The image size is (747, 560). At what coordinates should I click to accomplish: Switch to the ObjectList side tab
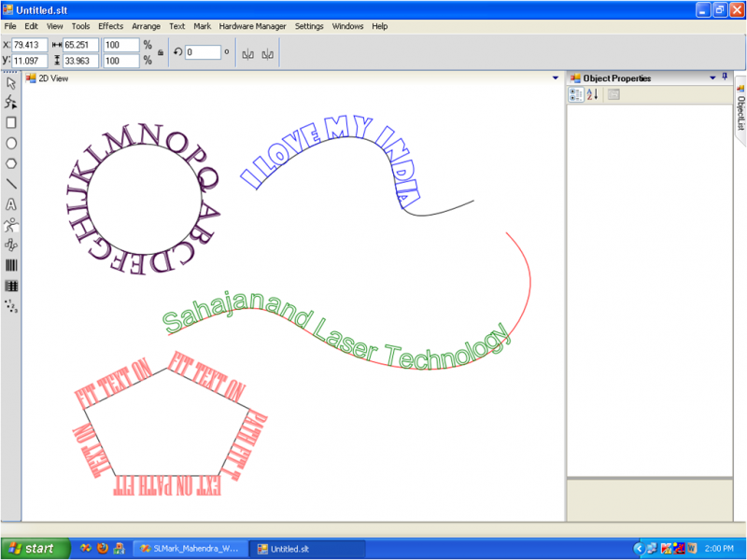click(740, 108)
